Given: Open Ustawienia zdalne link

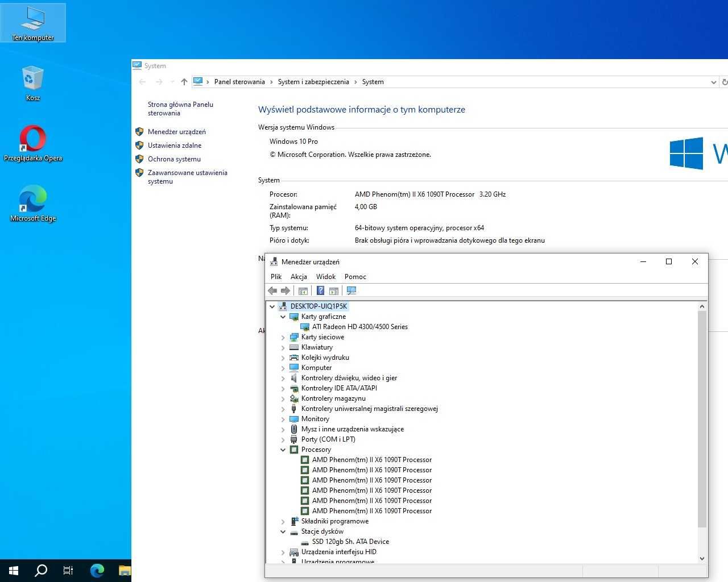Looking at the screenshot, I should click(x=175, y=145).
